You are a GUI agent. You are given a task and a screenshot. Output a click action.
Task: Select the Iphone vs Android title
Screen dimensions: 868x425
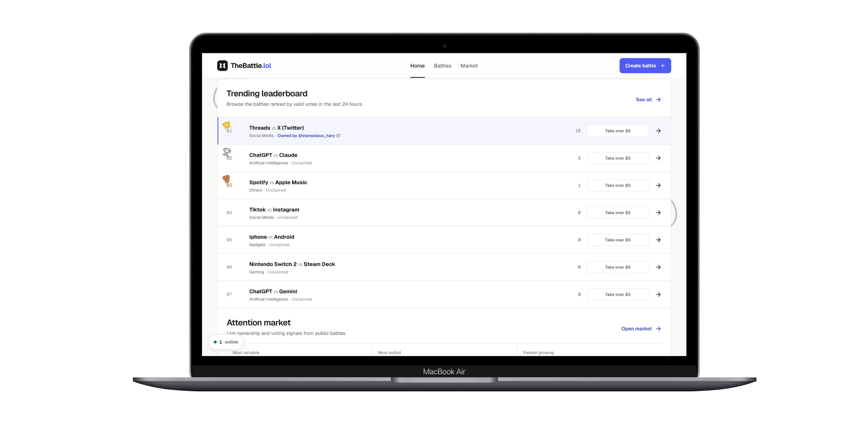272,237
